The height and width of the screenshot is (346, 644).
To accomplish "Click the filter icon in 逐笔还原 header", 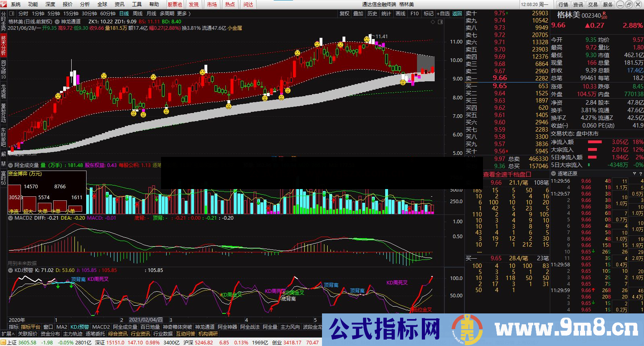I will tap(635, 174).
